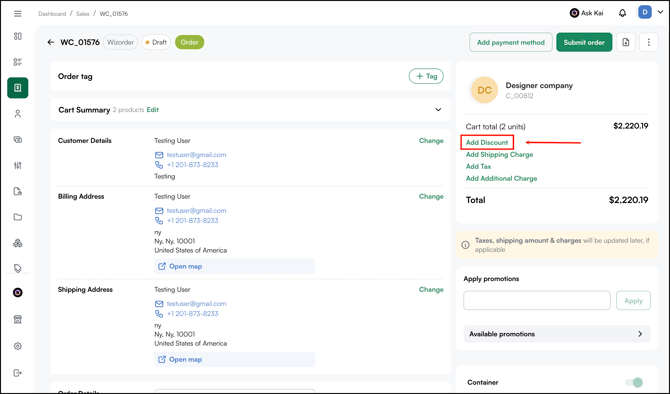
Task: Click the D user avatar
Action: (645, 12)
